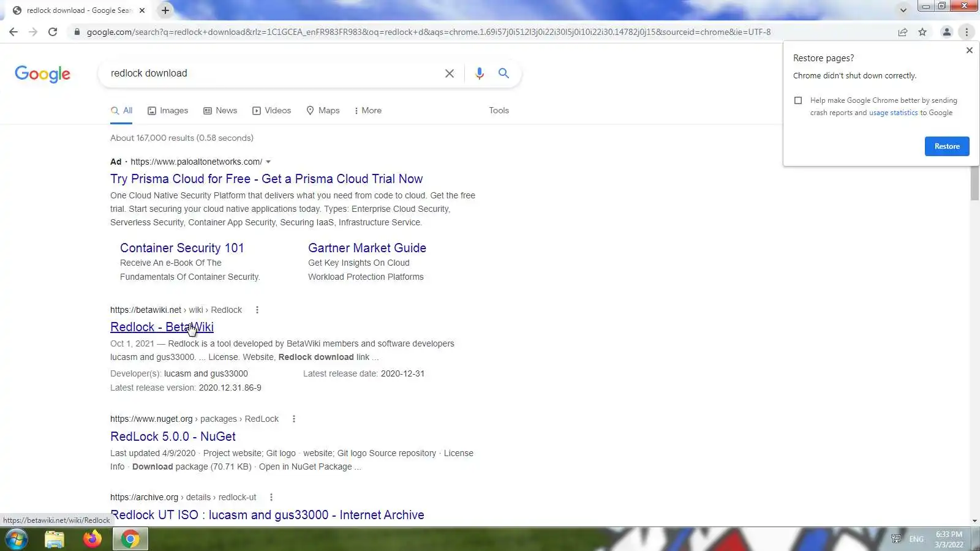
Task: Open options for the nuget.org result
Action: pos(294,419)
